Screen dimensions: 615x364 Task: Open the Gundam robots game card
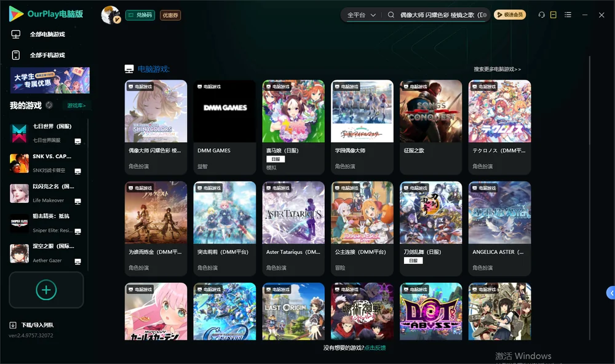point(224,312)
